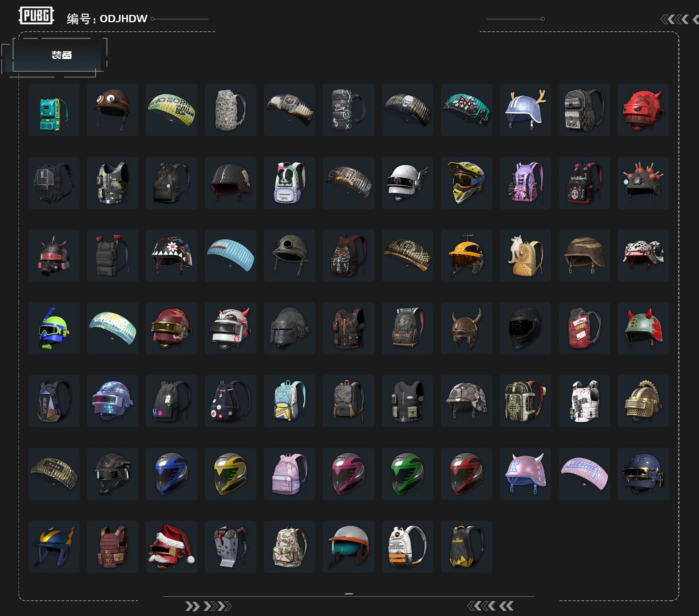Select the white winged visor helmet
The height and width of the screenshot is (616, 699).
408,183
